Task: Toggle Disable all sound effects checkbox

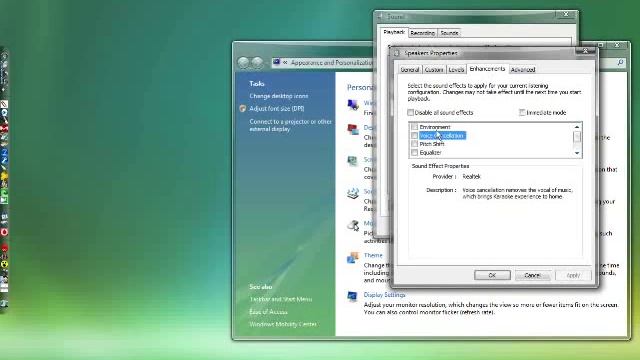Action: [410, 112]
